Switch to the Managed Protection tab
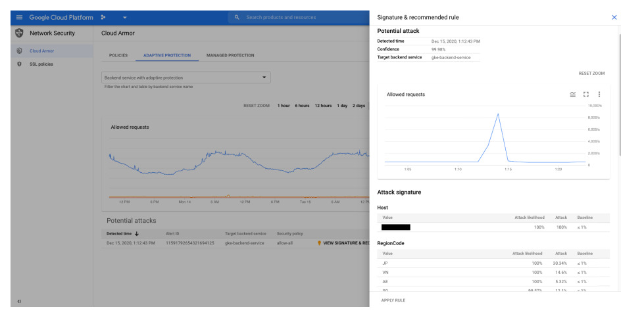 (x=230, y=55)
